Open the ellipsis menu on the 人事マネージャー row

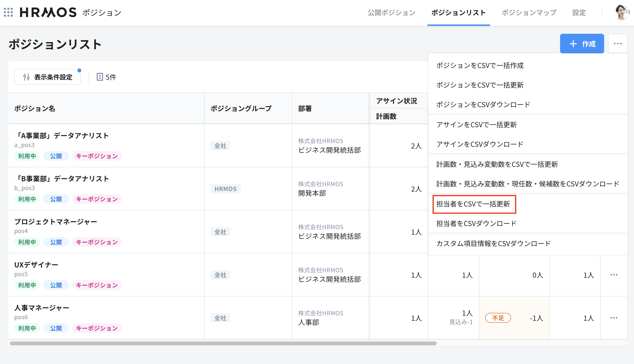(x=613, y=318)
